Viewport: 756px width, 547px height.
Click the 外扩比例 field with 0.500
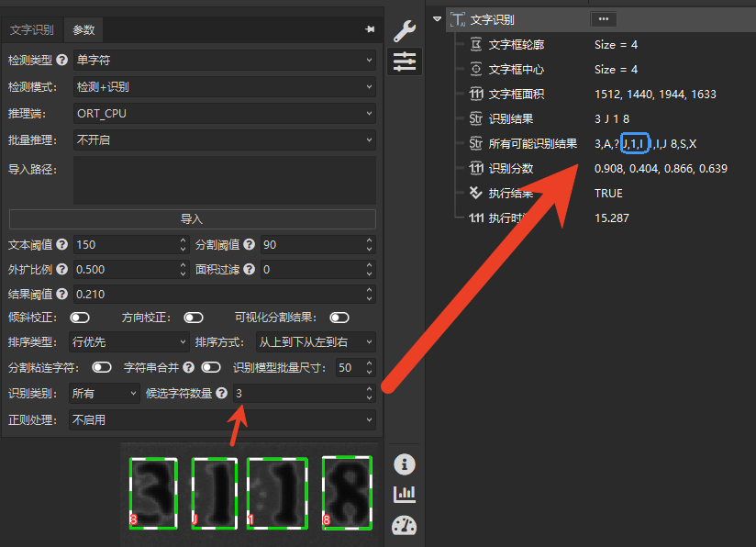click(x=130, y=269)
